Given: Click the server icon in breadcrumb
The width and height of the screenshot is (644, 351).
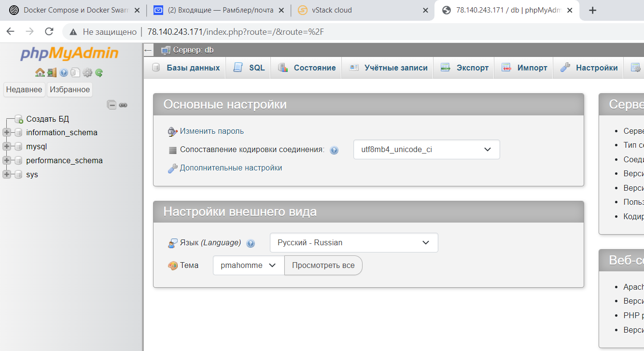Looking at the screenshot, I should [x=166, y=50].
